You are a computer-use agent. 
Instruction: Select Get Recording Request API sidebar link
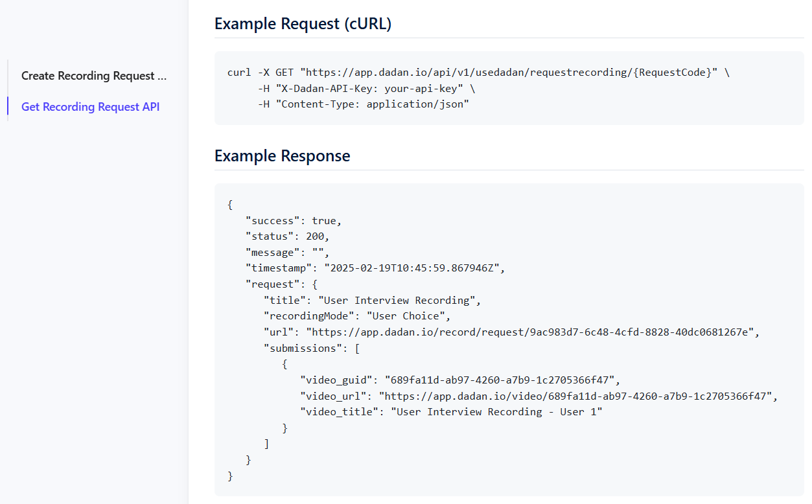(x=90, y=107)
